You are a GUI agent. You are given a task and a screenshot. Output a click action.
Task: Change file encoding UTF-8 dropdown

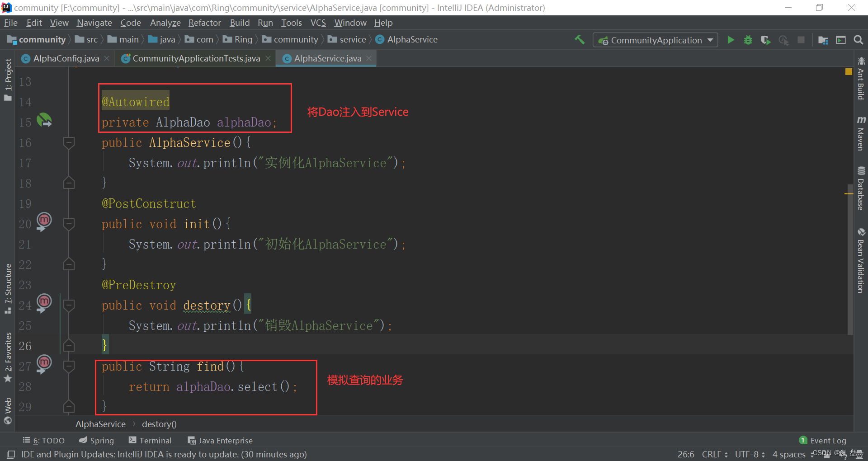750,454
